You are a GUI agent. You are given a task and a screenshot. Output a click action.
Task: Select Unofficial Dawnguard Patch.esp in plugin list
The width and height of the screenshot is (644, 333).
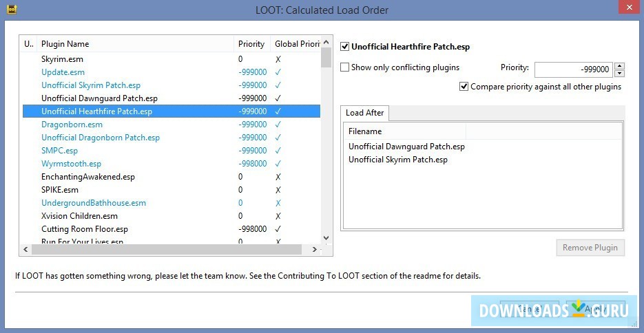pos(172,98)
